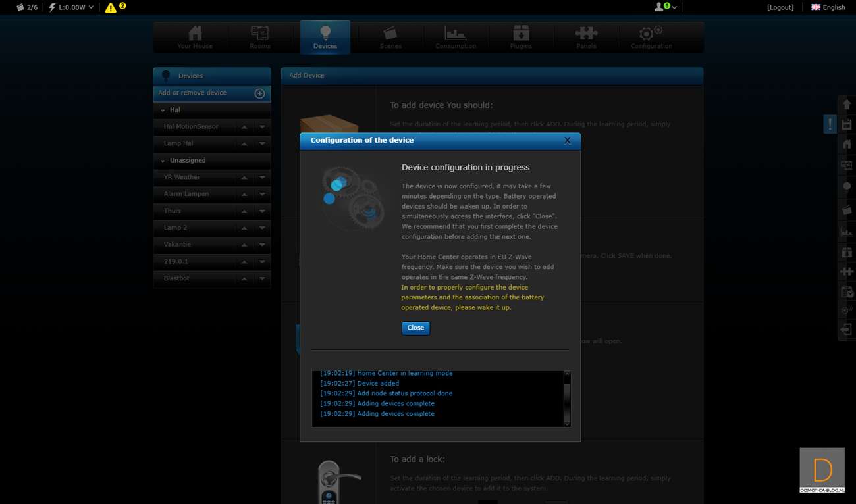
Task: Select Hal MotionSensor in device list
Action: point(191,126)
